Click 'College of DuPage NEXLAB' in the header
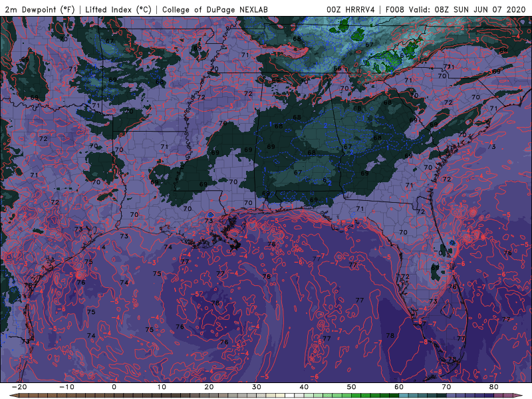The image size is (532, 399). [215, 9]
